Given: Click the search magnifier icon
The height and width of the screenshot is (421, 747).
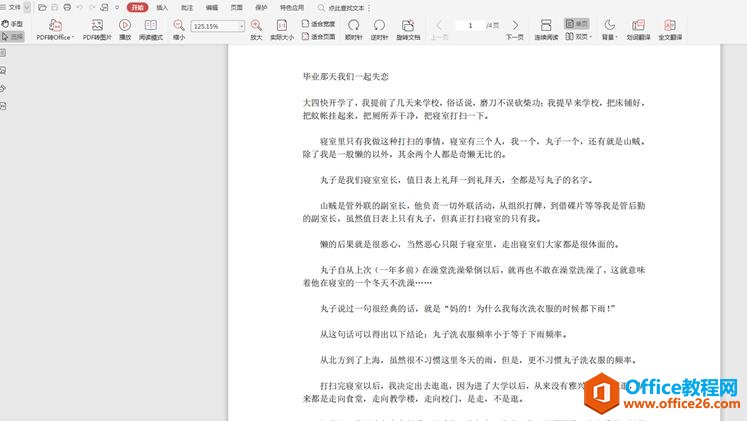Looking at the screenshot, I should pos(322,8).
